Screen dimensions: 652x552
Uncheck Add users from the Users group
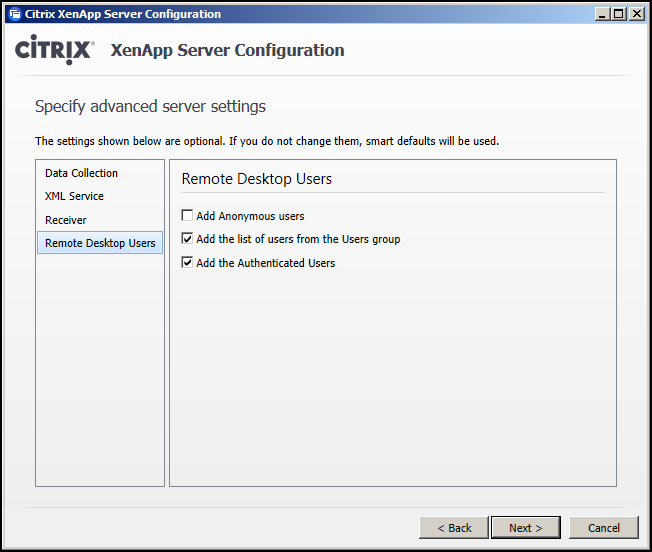188,239
